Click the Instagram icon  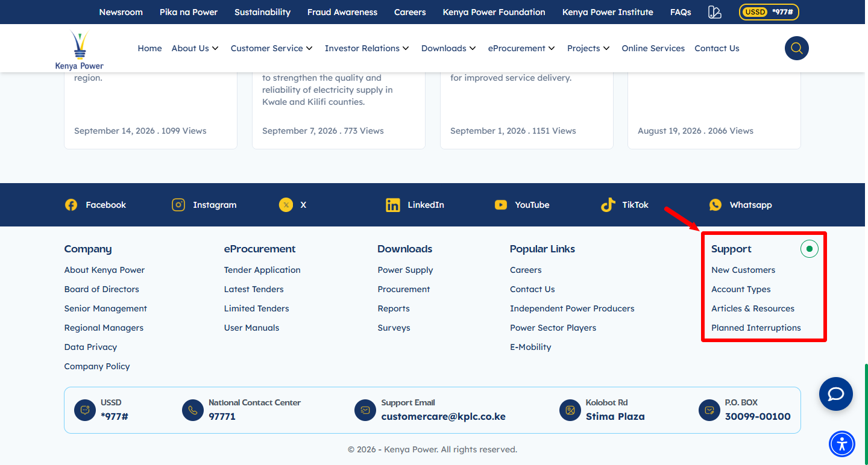coord(178,205)
